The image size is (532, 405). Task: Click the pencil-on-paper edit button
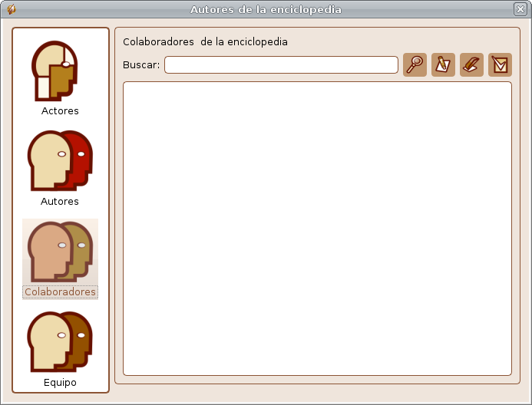pyautogui.click(x=443, y=64)
